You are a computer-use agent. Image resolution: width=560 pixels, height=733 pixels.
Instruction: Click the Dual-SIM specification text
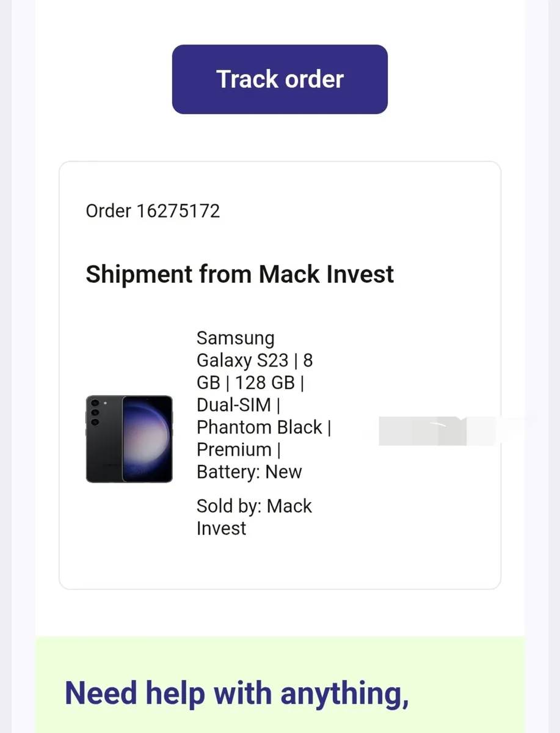tap(233, 405)
